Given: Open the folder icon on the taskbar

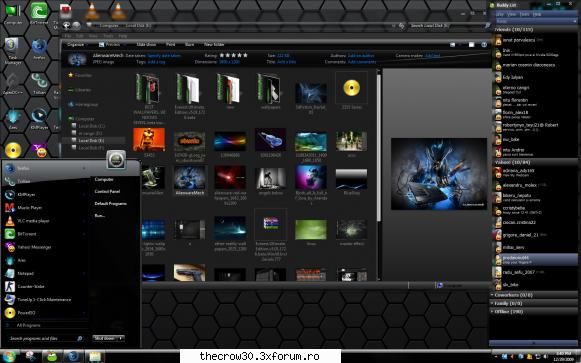Looking at the screenshot, I should 94,356.
